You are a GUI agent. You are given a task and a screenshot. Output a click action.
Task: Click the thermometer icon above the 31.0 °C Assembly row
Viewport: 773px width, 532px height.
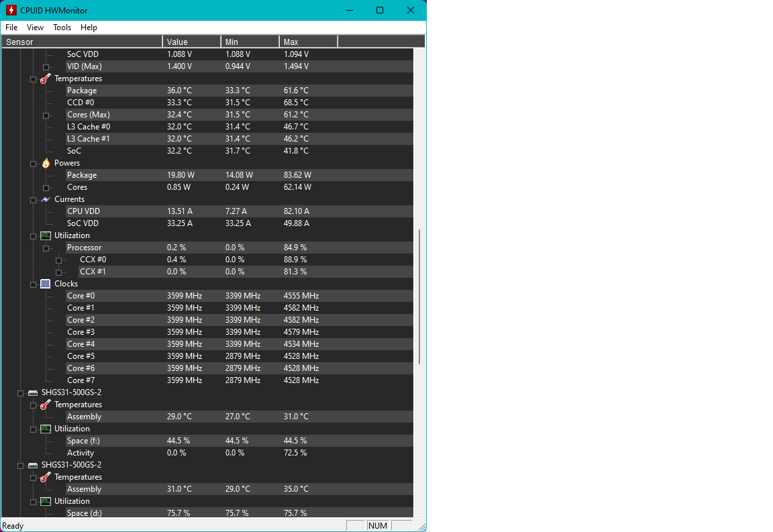(46, 477)
